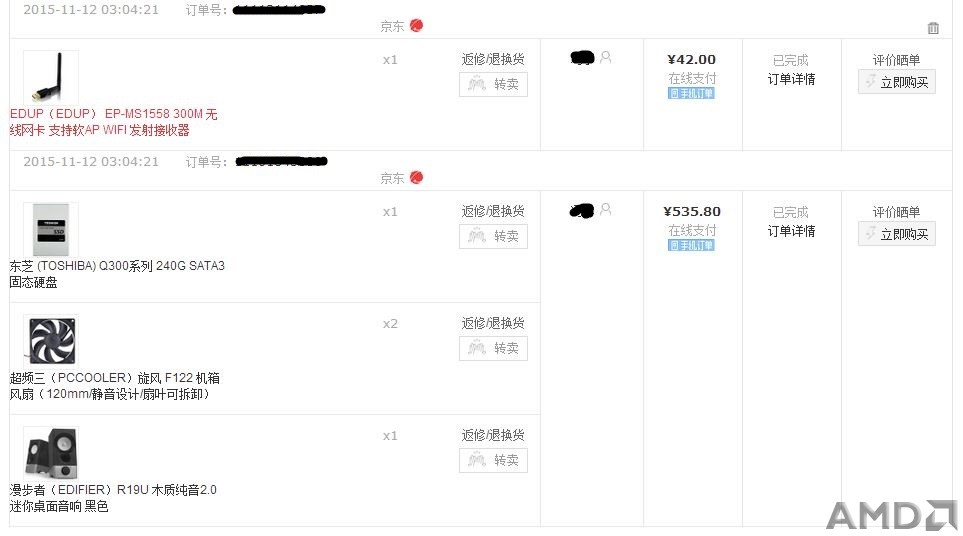Click the trash icon to delete order
The height and width of the screenshot is (536, 963).
[x=933, y=28]
